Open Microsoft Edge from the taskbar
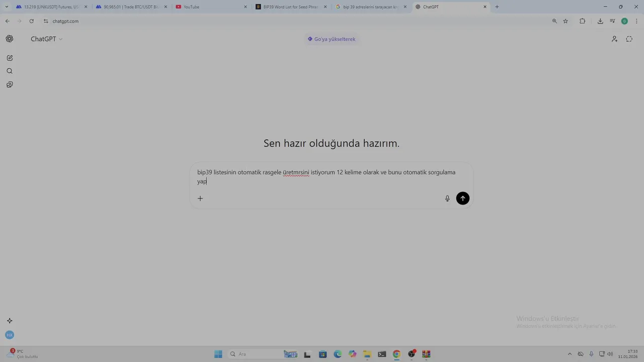644x362 pixels. 338,354
